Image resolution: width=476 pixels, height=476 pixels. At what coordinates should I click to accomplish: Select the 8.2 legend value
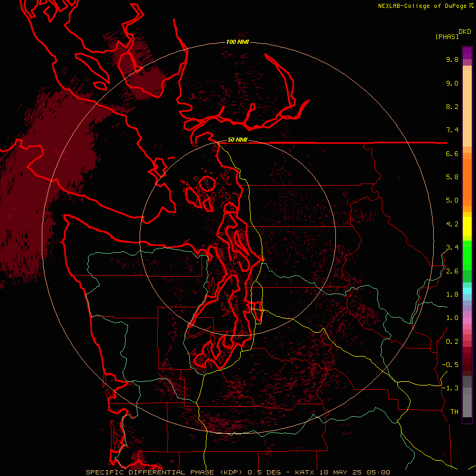[x=452, y=106]
